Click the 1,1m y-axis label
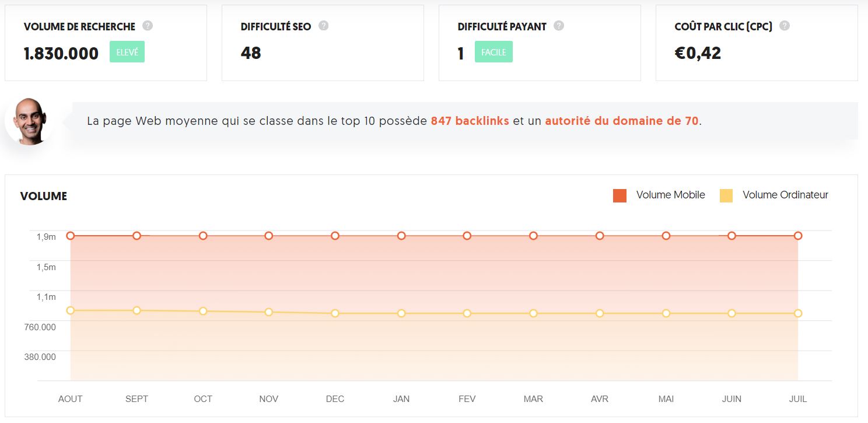 click(x=46, y=297)
